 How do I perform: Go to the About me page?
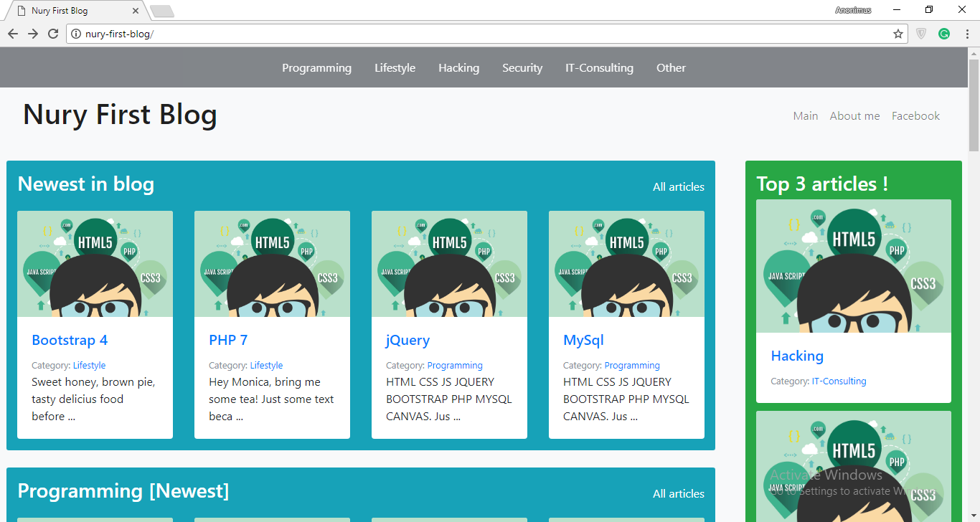point(854,116)
